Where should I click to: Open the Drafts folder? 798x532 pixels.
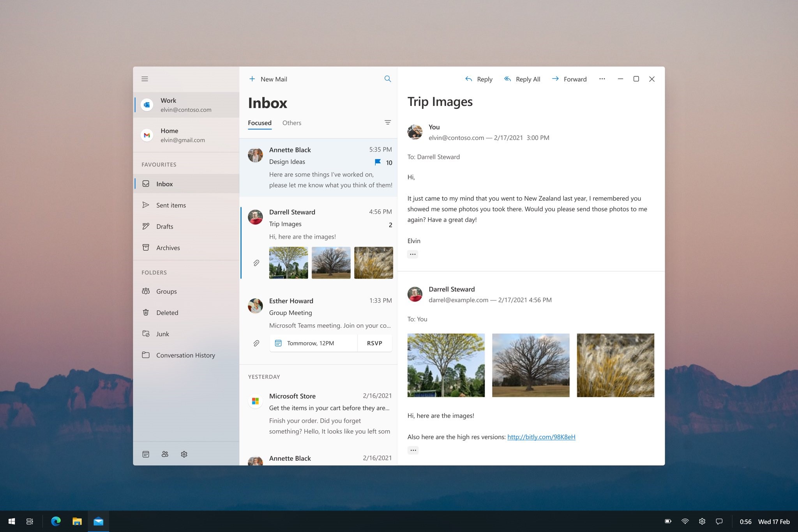[186, 226]
